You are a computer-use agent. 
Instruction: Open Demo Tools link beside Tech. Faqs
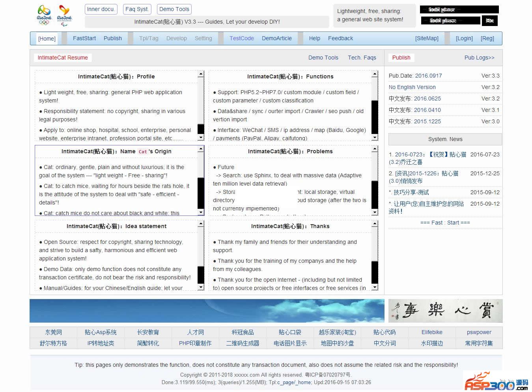pos(323,58)
